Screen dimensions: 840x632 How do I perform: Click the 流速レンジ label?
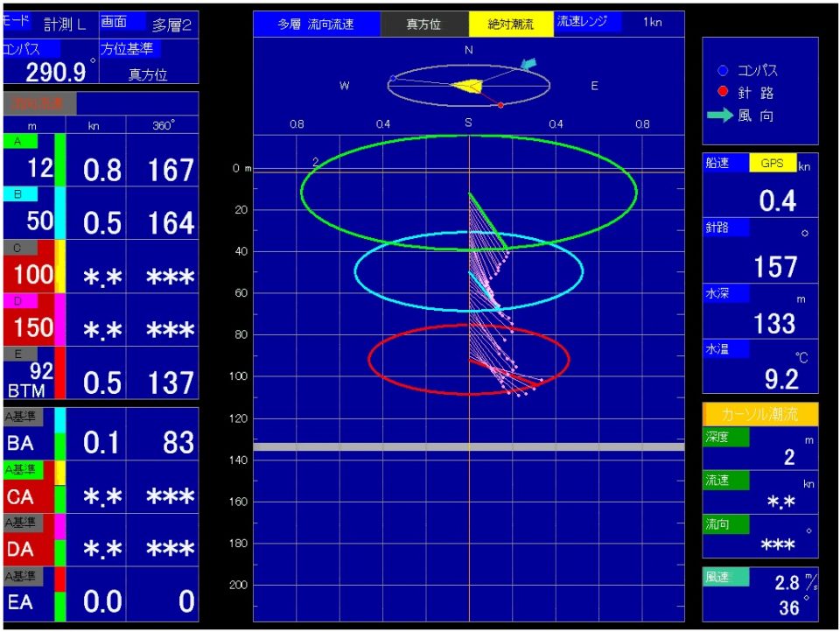587,21
